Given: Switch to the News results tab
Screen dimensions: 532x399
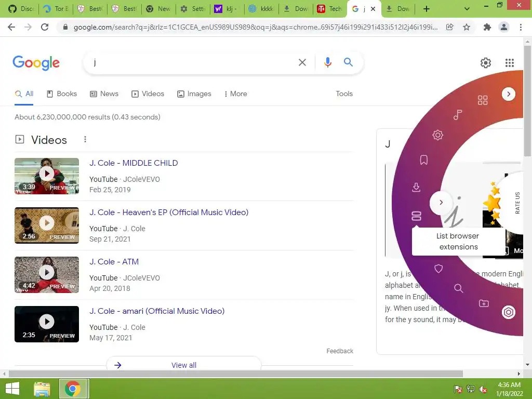Looking at the screenshot, I should point(104,94).
